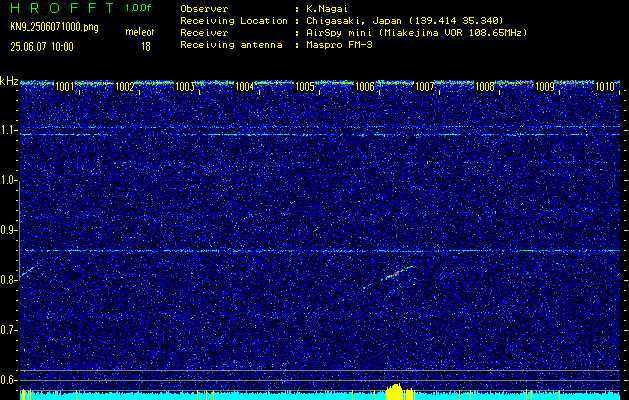Click the 1009 time marker
This screenshot has width=629, height=400.
coord(545,87)
